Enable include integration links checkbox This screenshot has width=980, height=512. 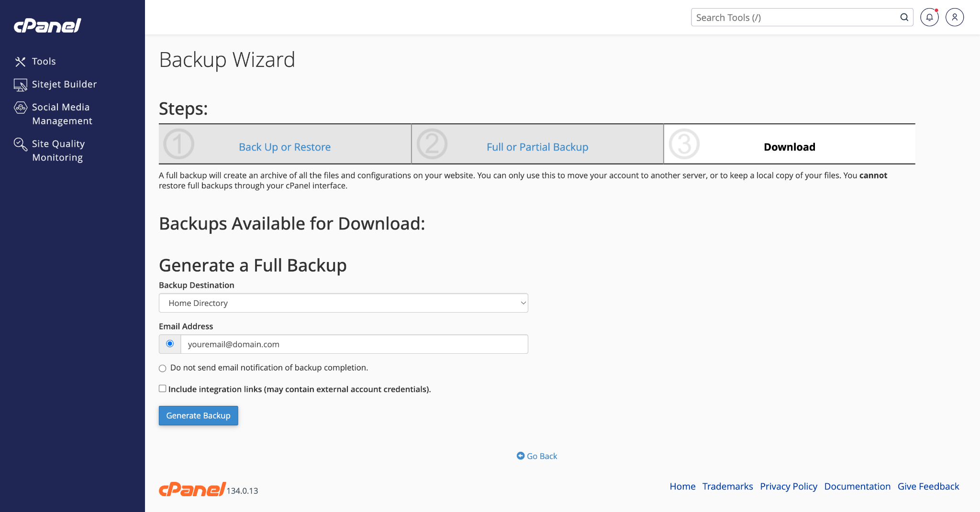point(163,389)
